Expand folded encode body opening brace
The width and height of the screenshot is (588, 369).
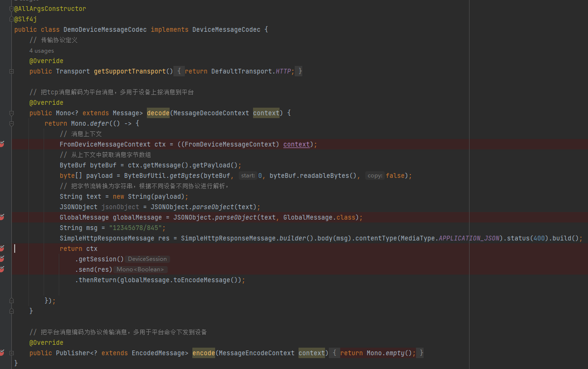[335, 353]
